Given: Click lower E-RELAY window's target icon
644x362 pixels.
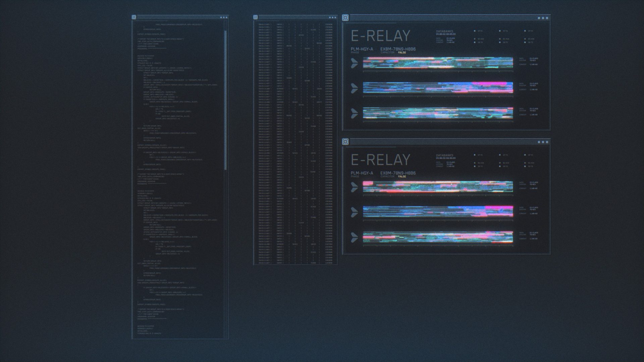Looking at the screenshot, I should coord(345,141).
